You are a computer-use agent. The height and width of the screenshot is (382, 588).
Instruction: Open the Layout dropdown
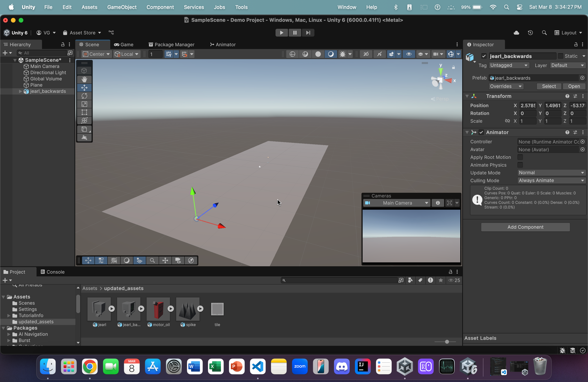(x=568, y=33)
